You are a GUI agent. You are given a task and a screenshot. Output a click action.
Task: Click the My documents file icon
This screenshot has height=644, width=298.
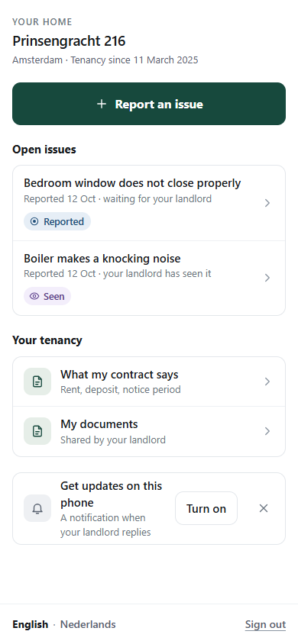pos(37,431)
